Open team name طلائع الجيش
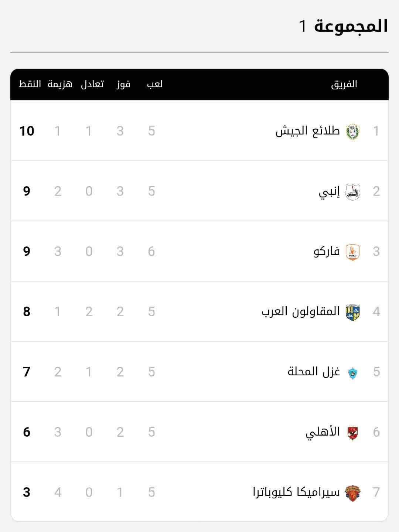The width and height of the screenshot is (399, 532). [x=307, y=131]
